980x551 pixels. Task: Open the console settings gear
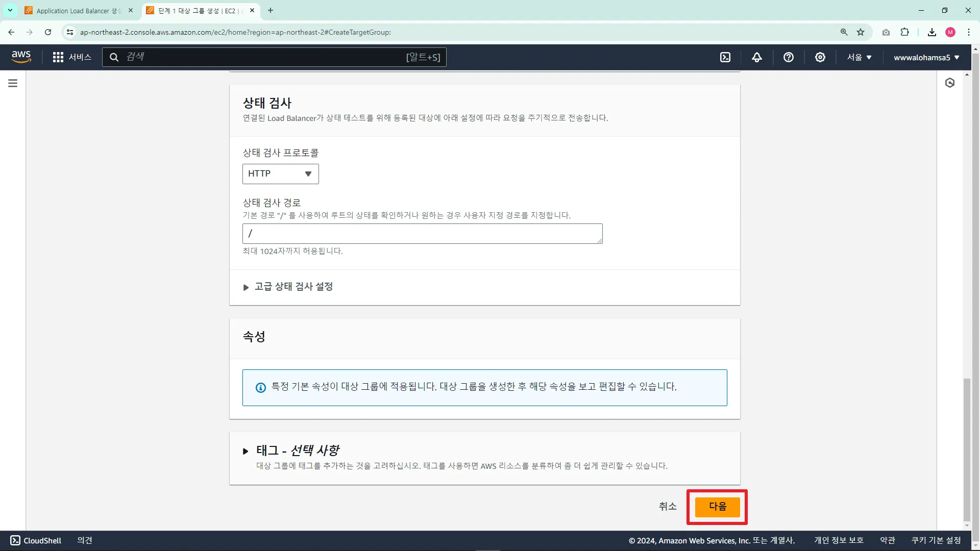click(820, 57)
